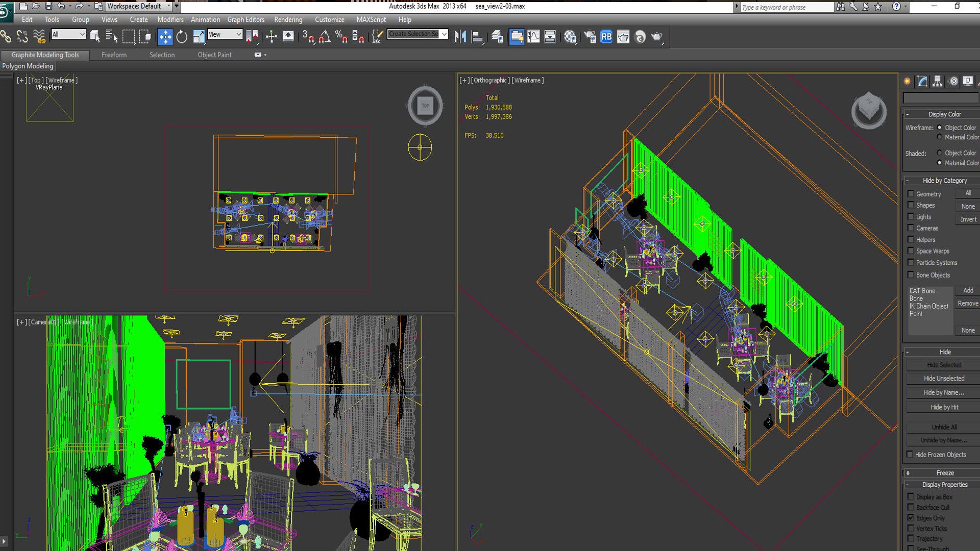
Task: Select the Select and Rotate tool
Action: point(182,37)
